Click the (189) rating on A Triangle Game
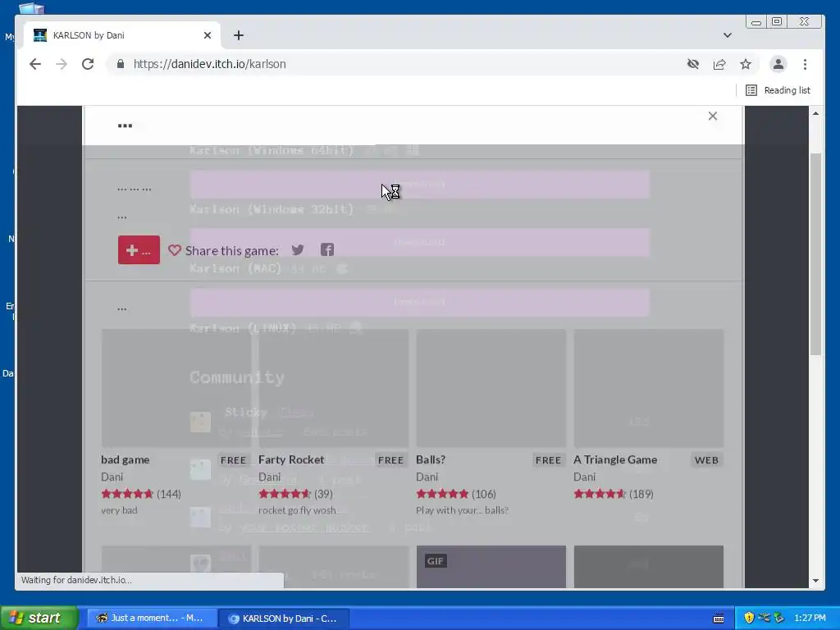Image resolution: width=840 pixels, height=630 pixels. tap(641, 494)
